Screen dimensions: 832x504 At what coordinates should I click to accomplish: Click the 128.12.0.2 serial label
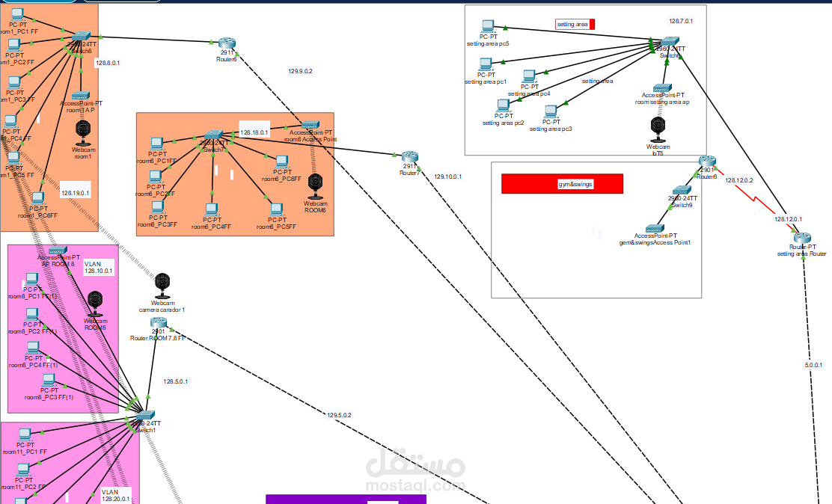point(739,180)
